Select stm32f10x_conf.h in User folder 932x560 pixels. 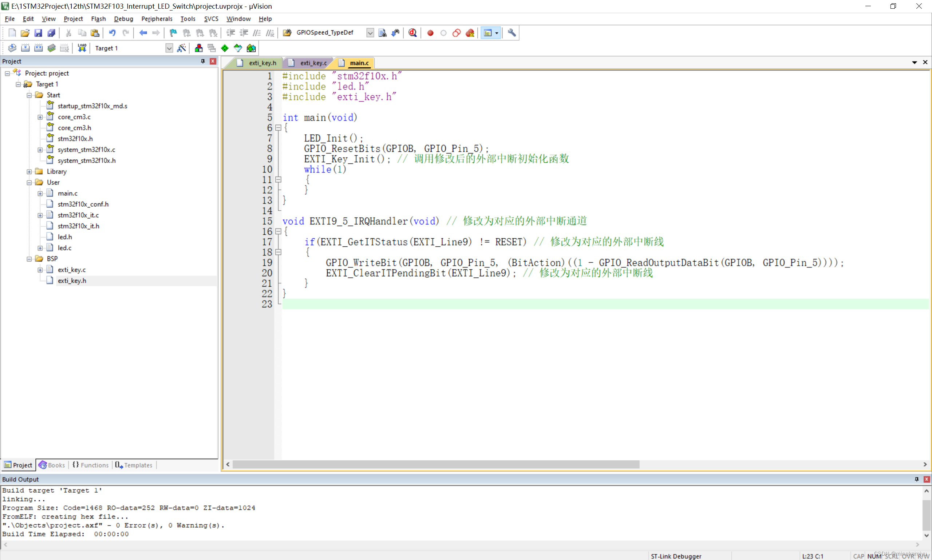point(83,204)
